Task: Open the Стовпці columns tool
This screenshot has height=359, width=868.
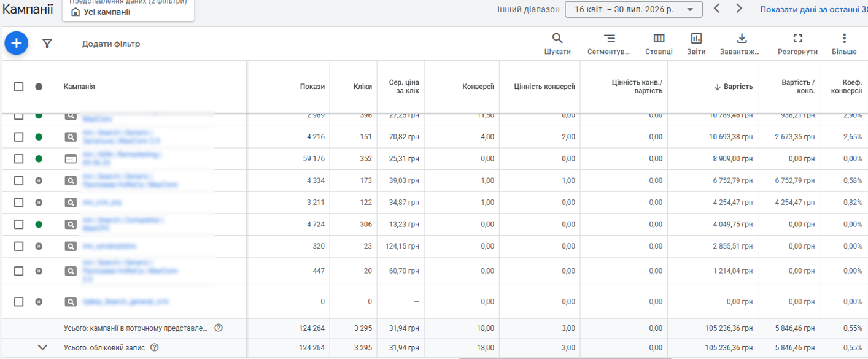Action: pyautogui.click(x=659, y=38)
